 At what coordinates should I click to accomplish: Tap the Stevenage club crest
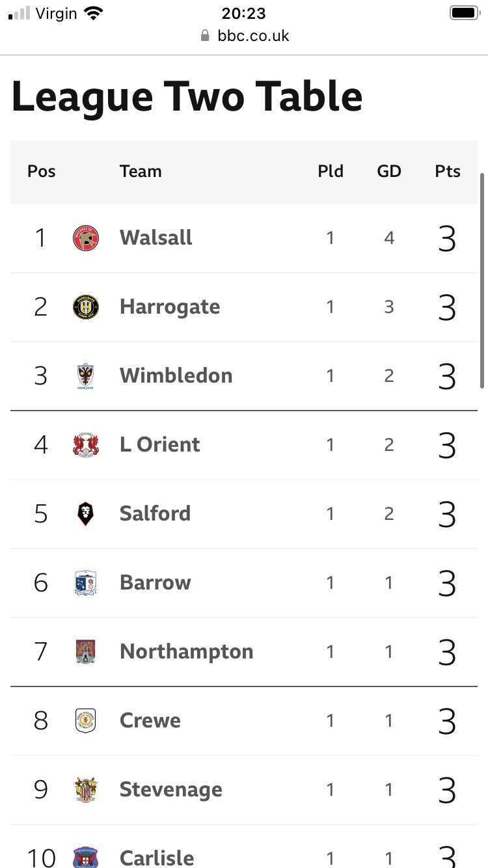click(86, 790)
